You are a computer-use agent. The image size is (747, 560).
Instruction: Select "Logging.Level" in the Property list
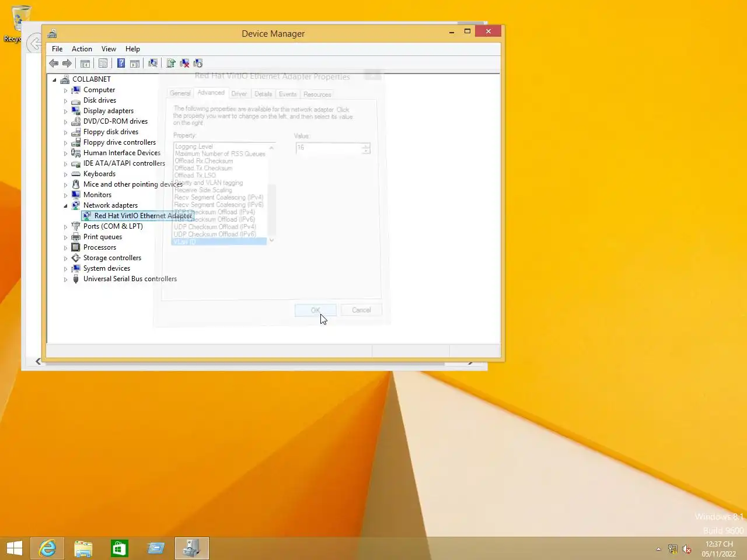tap(194, 146)
